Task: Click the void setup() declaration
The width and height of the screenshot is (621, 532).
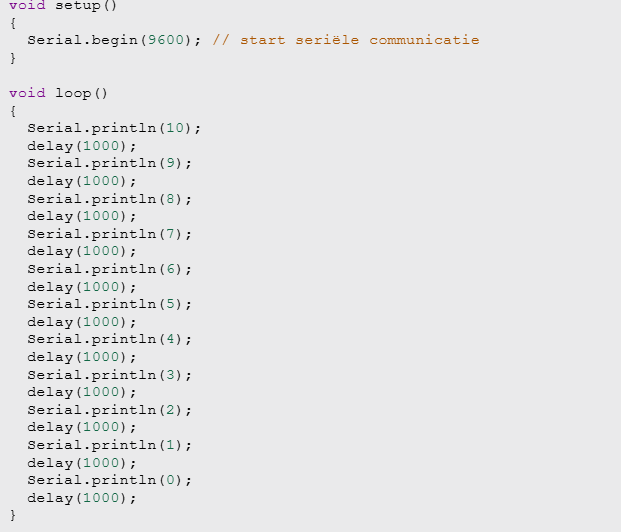Action: click(63, 6)
